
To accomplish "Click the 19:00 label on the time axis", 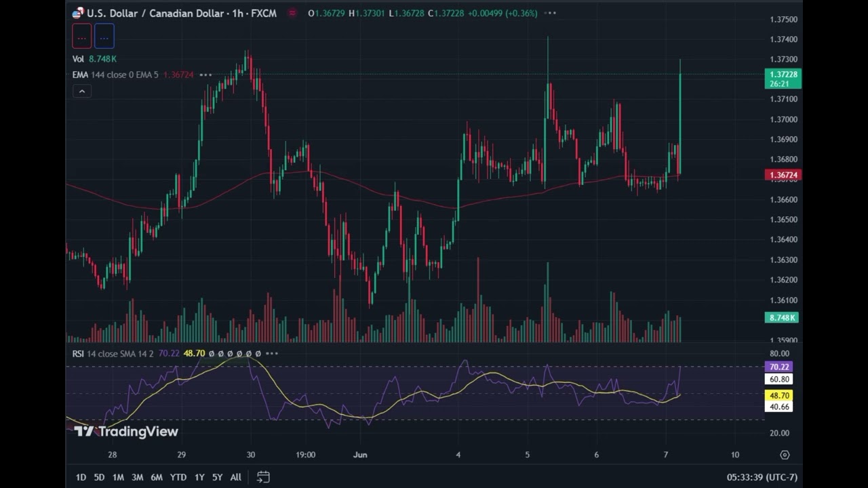I will coord(305,455).
